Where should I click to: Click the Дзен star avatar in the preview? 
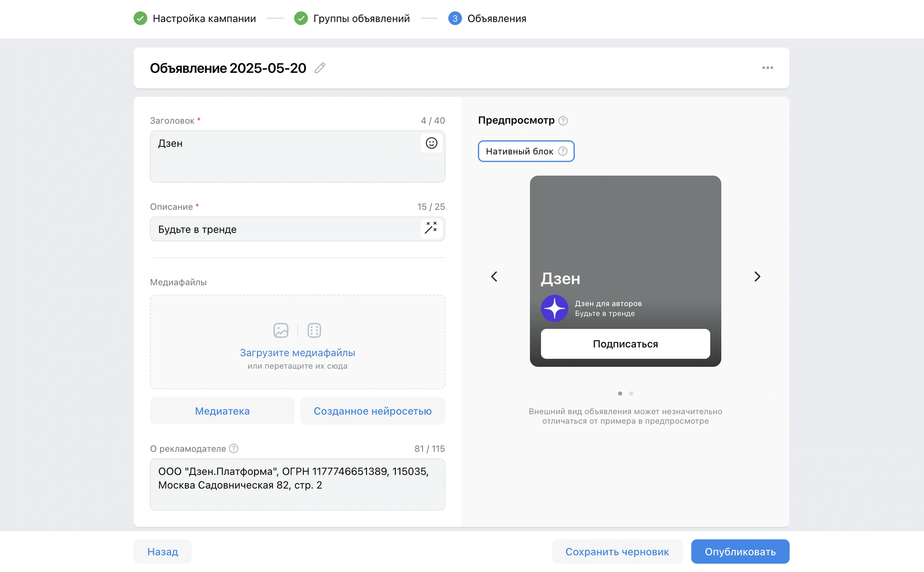(x=554, y=308)
